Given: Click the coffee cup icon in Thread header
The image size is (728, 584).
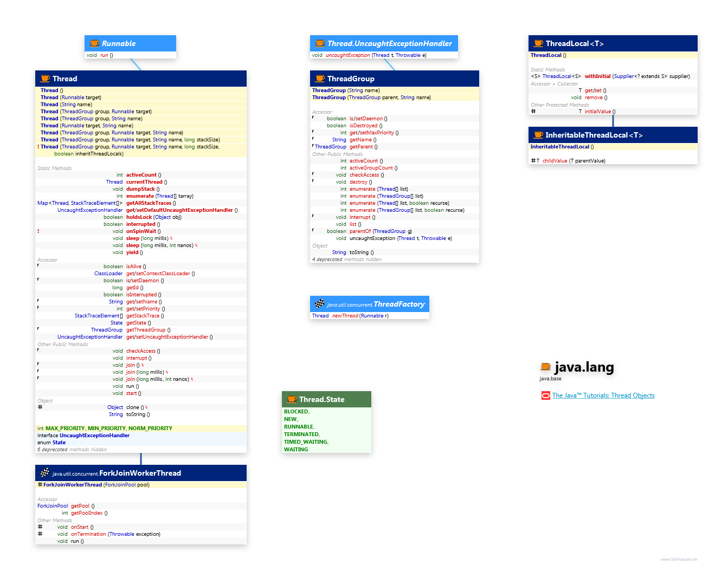Looking at the screenshot, I should (x=45, y=79).
